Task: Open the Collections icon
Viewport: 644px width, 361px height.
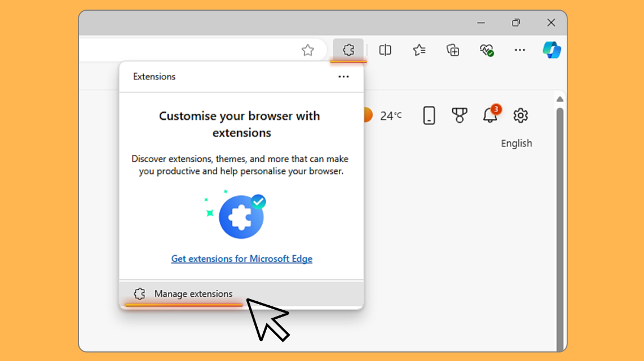Action: (453, 50)
